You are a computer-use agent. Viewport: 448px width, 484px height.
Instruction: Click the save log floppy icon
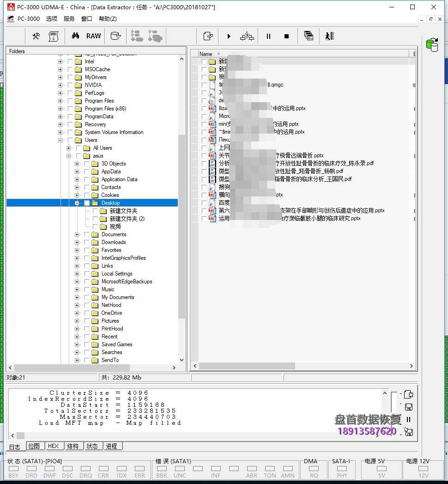(x=409, y=407)
